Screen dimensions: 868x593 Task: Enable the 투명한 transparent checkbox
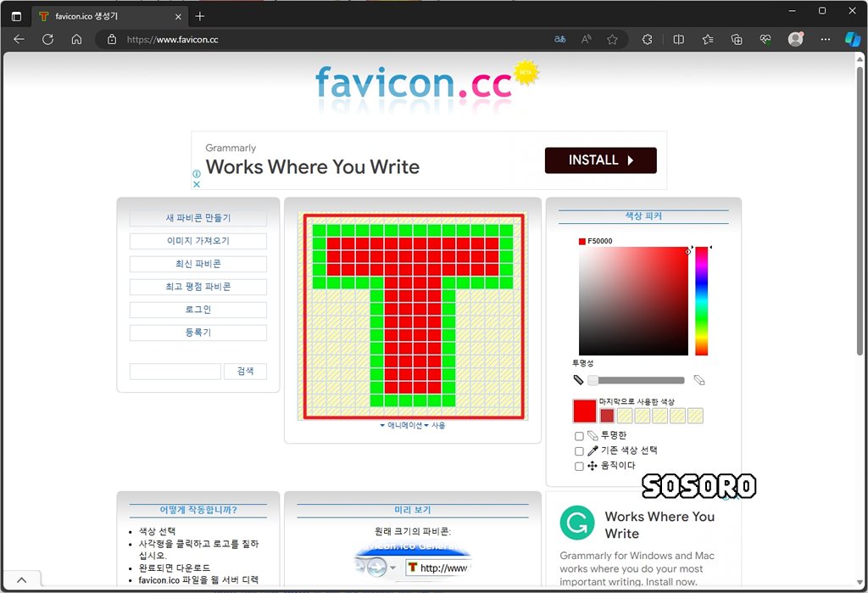tap(579, 436)
